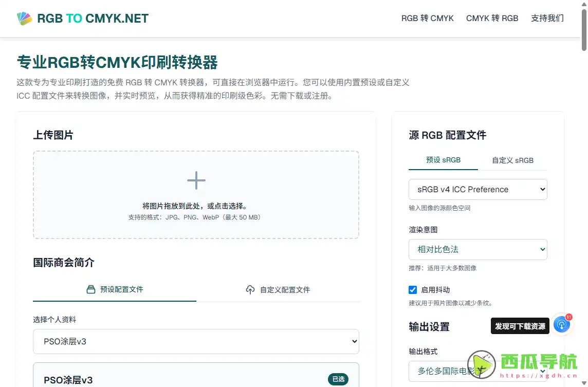Click the 专业RGB转CMYK印刷转换器 heading

pyautogui.click(x=117, y=62)
